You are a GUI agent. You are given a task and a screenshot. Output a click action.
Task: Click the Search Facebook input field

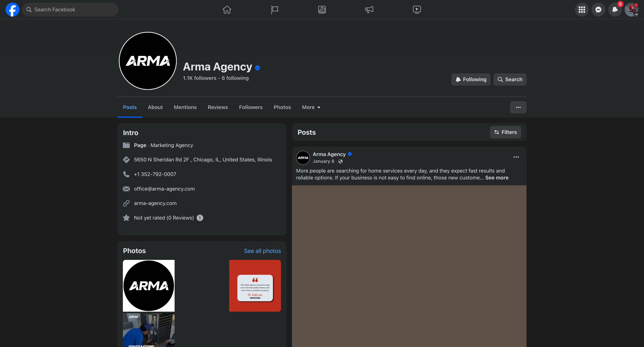(70, 10)
